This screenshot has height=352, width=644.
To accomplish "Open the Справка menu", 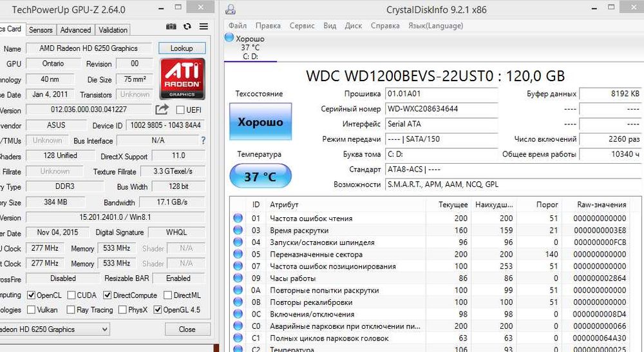I will pos(385,26).
